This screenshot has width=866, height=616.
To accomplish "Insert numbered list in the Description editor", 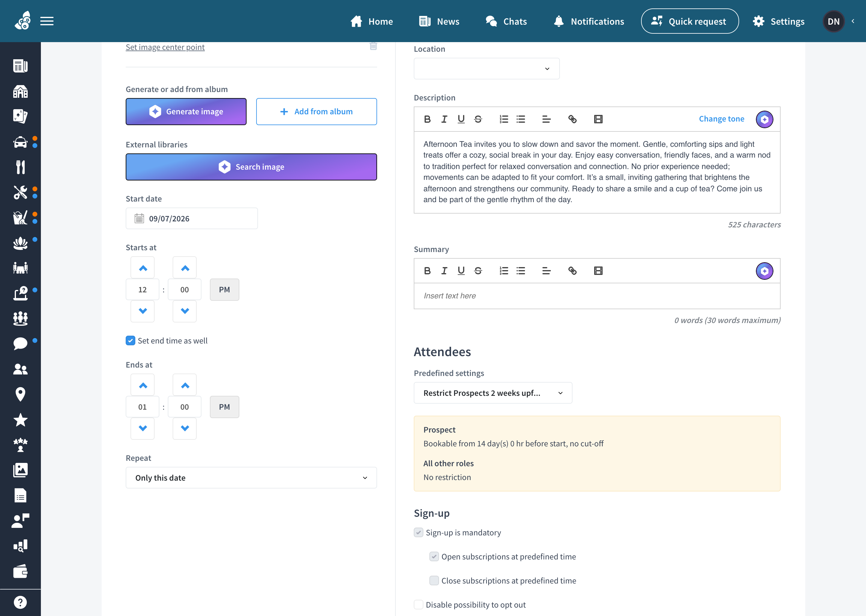I will point(504,119).
